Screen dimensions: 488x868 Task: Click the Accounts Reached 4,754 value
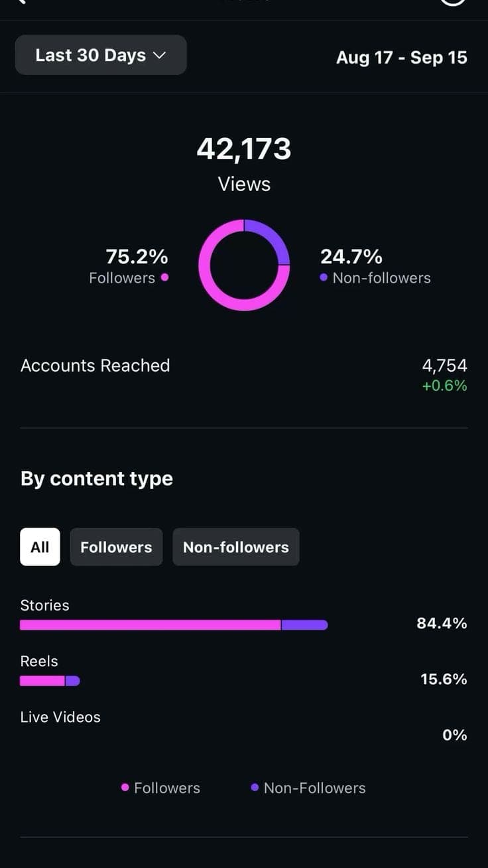click(444, 366)
